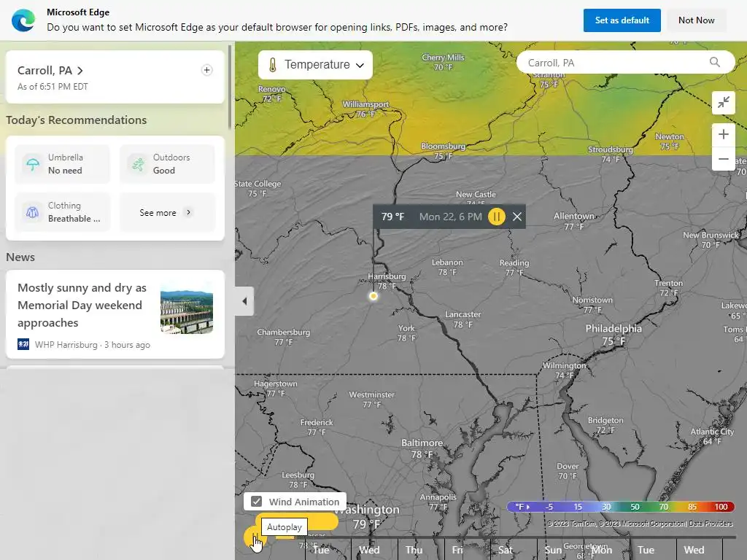
Task: Click the Philadelphia 75 °F map label
Action: pyautogui.click(x=613, y=335)
